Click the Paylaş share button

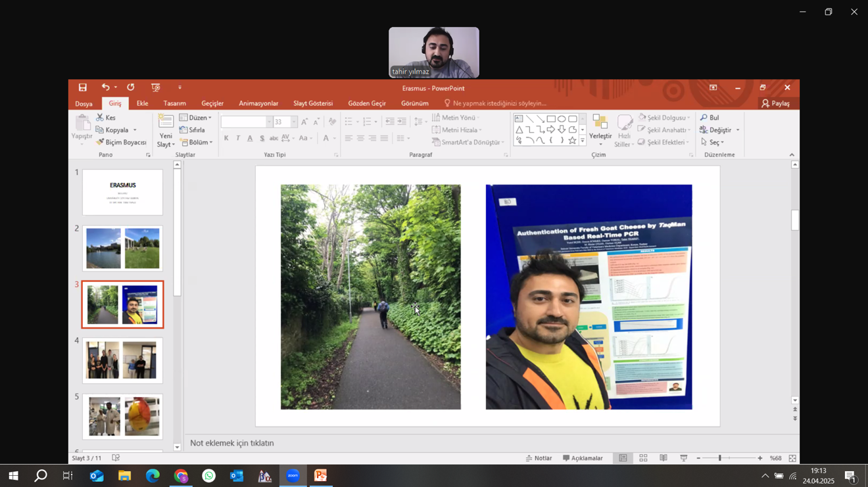(x=775, y=103)
